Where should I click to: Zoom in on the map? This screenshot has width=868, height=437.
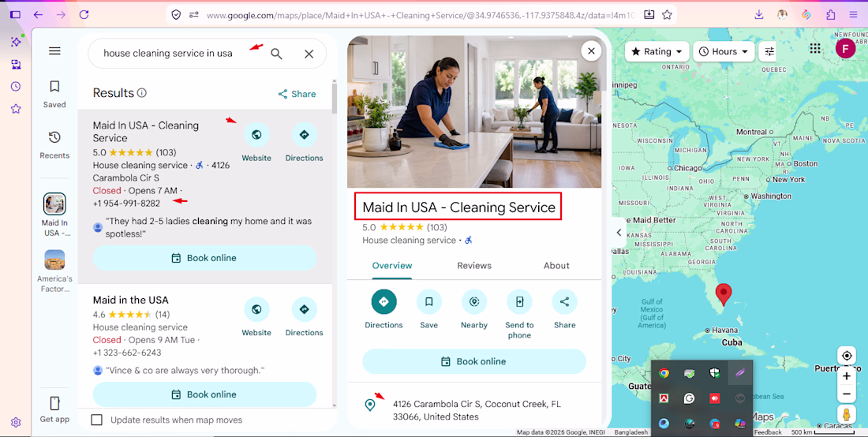point(847,376)
